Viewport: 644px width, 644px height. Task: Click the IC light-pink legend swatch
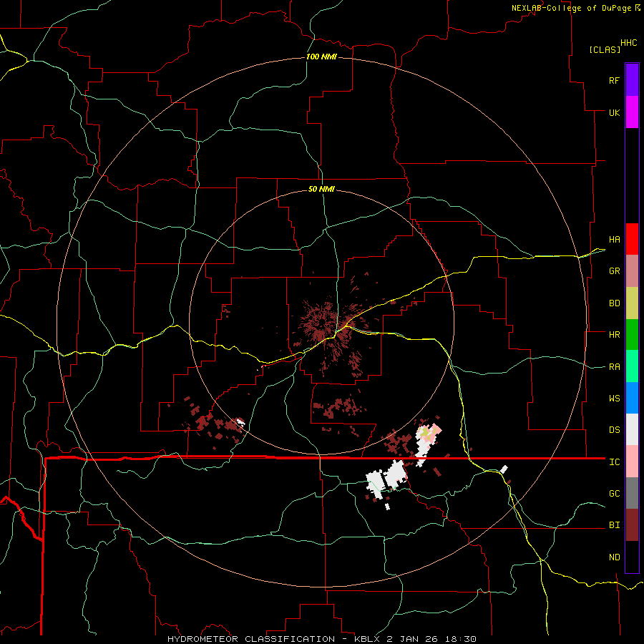tap(632, 462)
